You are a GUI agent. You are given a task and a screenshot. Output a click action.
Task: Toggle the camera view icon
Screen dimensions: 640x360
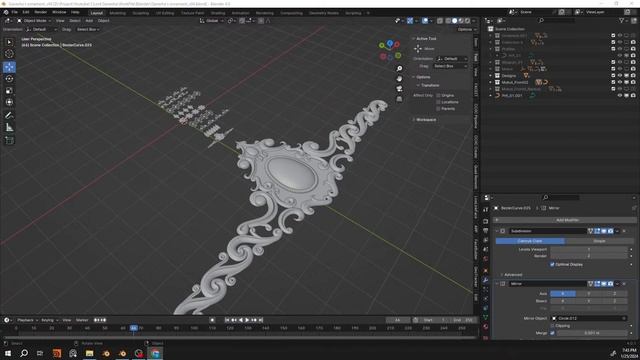pos(399,89)
